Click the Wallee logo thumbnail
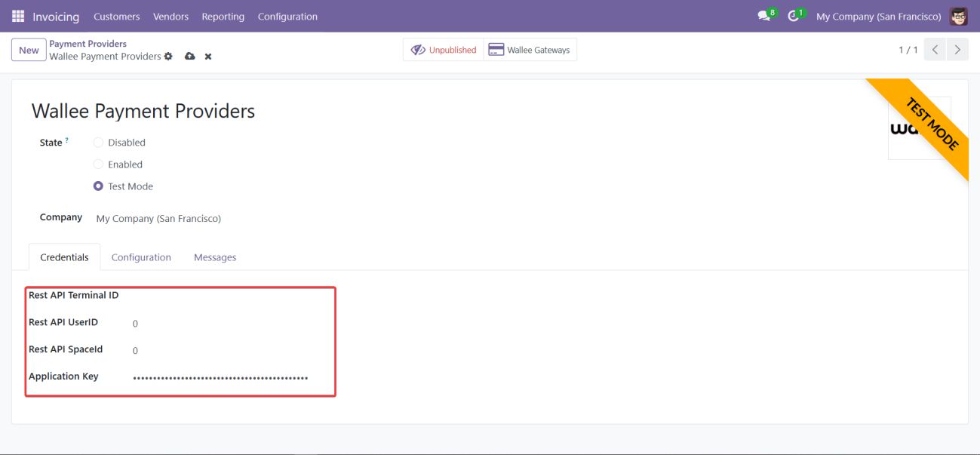 point(918,128)
